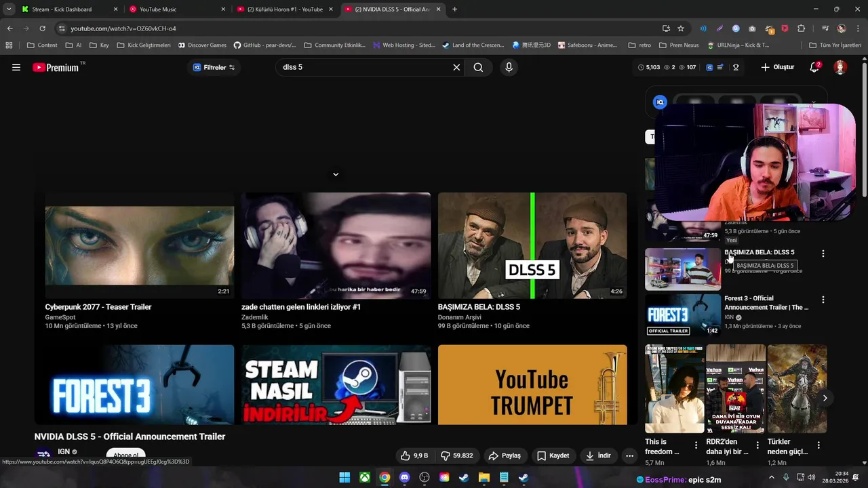Run search with magnifier icon
This screenshot has height=488, width=868.
tap(478, 67)
